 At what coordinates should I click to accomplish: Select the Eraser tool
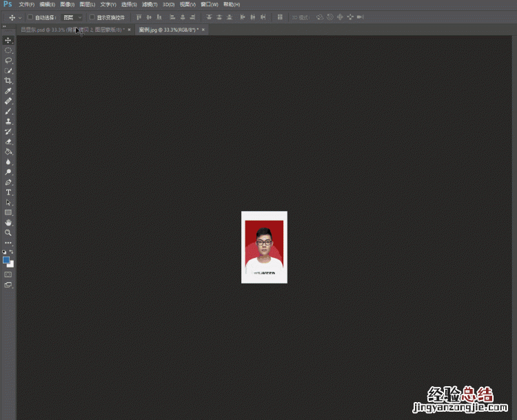[8, 141]
